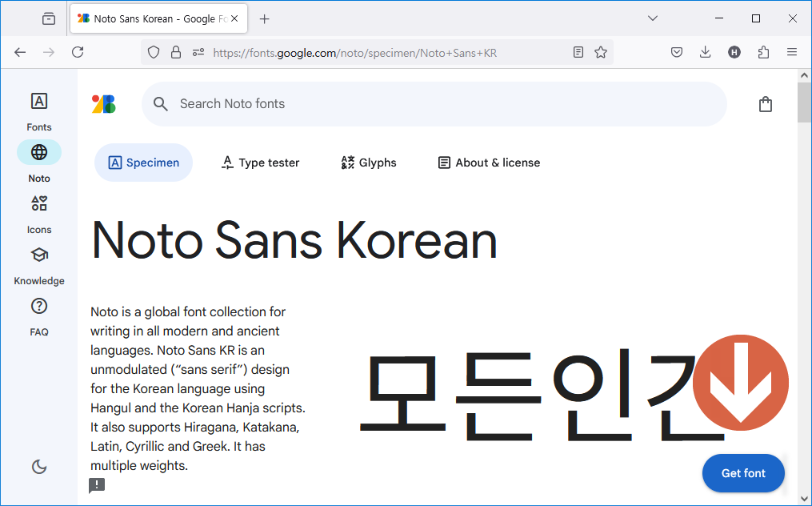812x506 pixels.
Task: Send feedback via the exclamation bubble icon
Action: [x=97, y=486]
